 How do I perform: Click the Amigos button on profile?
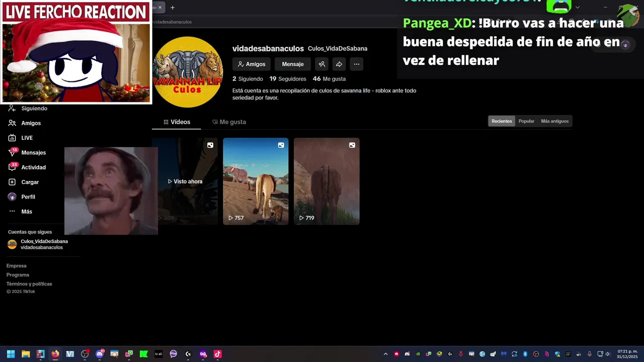tap(252, 64)
